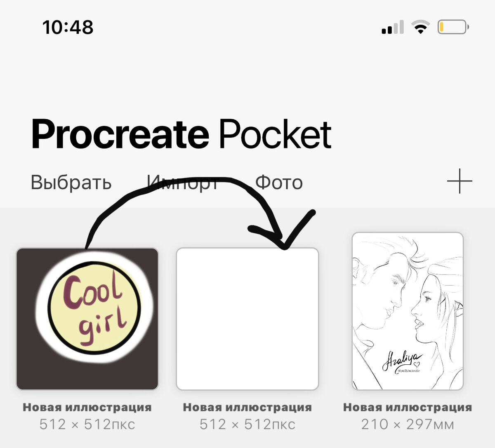Tap Выбрать to select artworks
Viewport: 495px width, 448px height.
point(71,182)
